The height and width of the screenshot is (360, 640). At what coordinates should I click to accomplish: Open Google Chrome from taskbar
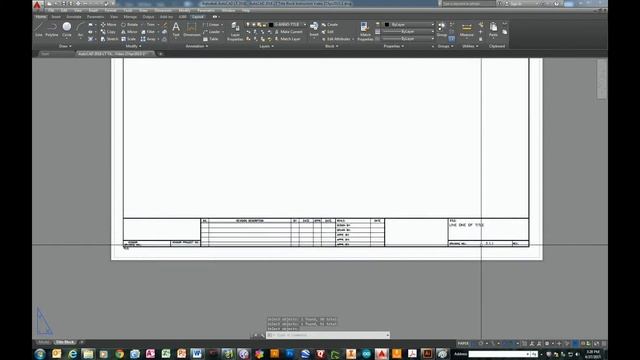coord(119,354)
